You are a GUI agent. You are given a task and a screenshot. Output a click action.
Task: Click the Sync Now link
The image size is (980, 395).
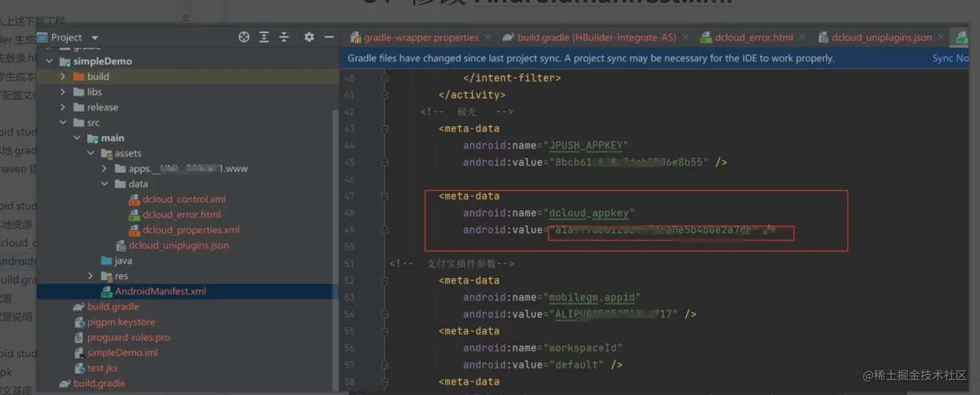pyautogui.click(x=951, y=58)
